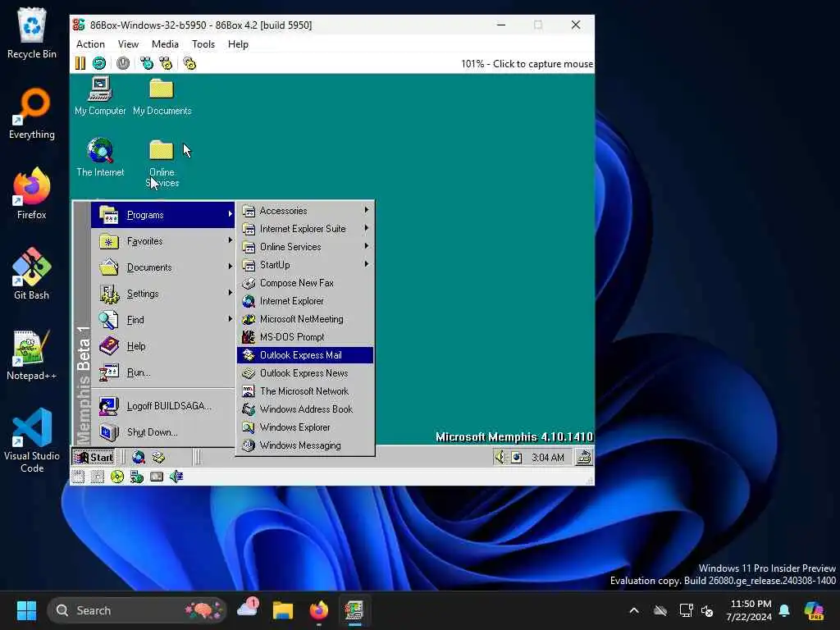
Task: Open the Action menu
Action: pyautogui.click(x=90, y=44)
